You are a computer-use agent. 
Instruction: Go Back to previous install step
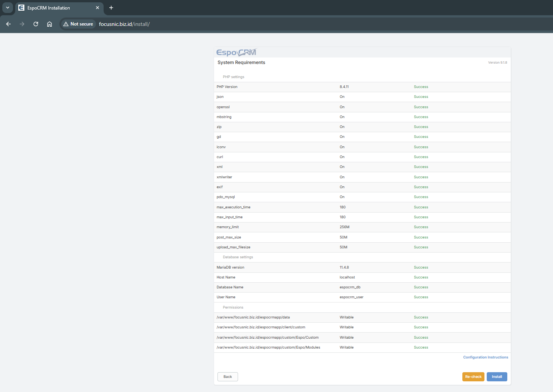coord(228,377)
